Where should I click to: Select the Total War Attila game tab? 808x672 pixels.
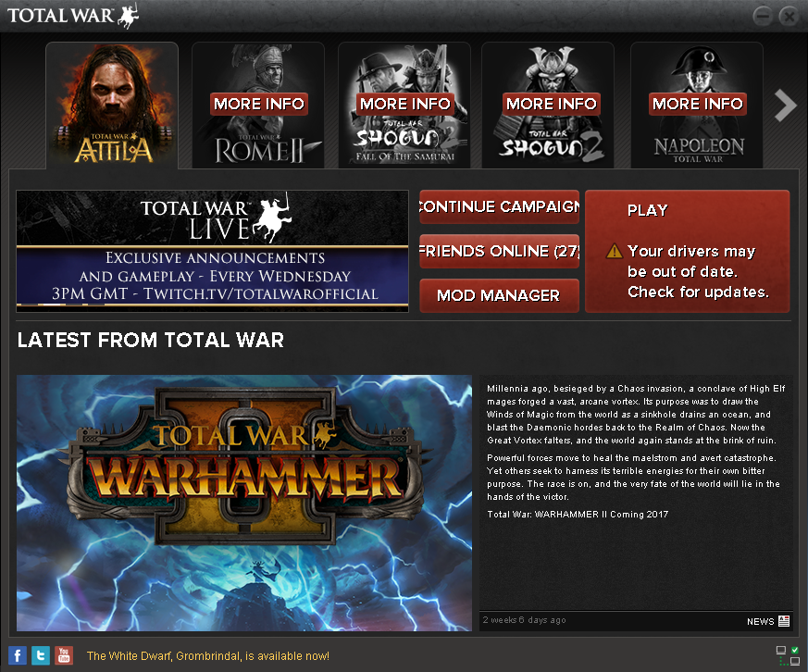[x=112, y=106]
